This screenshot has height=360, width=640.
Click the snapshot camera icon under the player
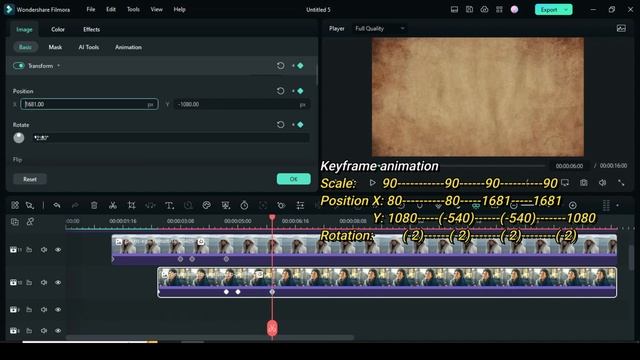coord(584,183)
